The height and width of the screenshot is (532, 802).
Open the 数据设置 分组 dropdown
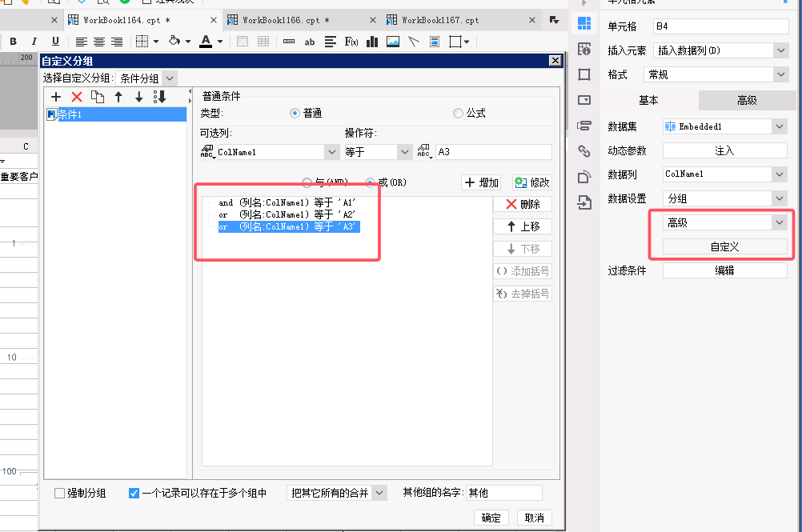pos(725,198)
